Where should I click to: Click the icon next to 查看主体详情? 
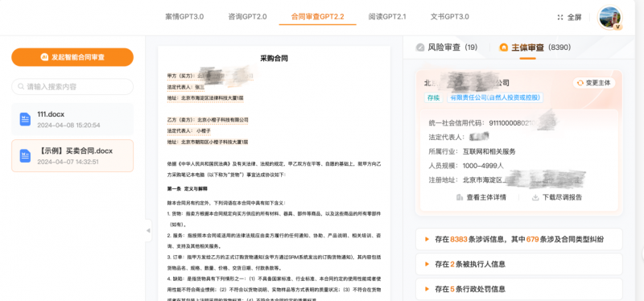(460, 197)
